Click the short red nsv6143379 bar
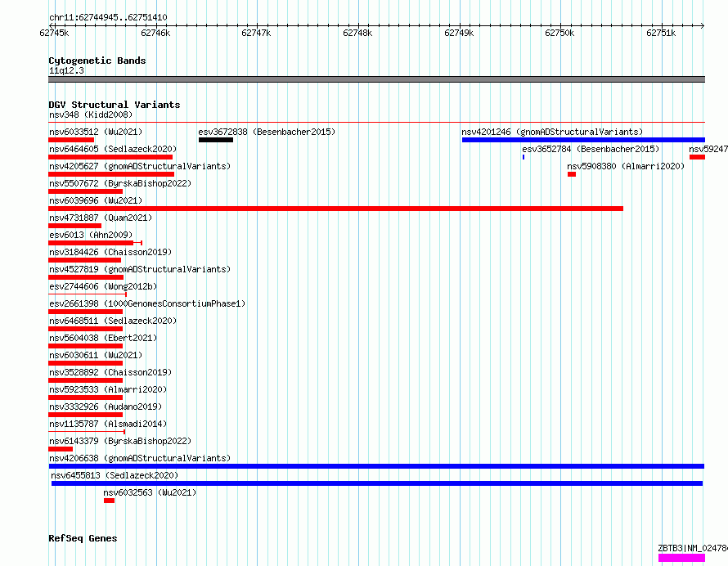 (61, 449)
